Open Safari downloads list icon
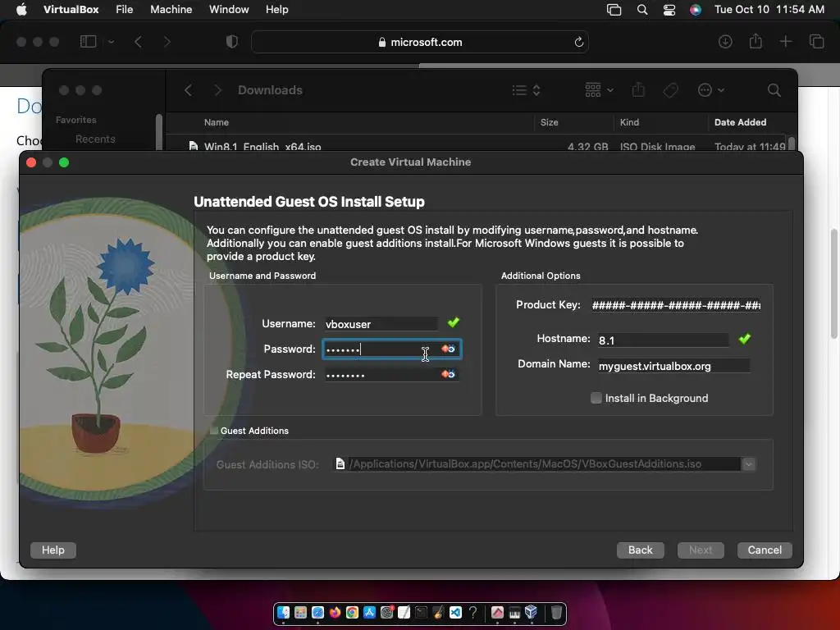The height and width of the screenshot is (630, 840). [725, 41]
